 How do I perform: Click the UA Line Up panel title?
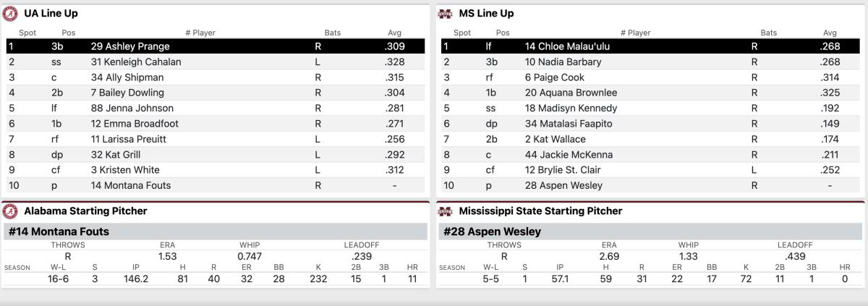tap(51, 13)
